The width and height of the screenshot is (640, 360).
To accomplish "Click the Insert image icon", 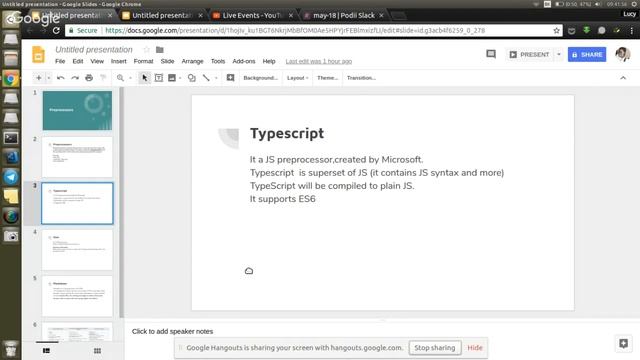I will (x=172, y=78).
